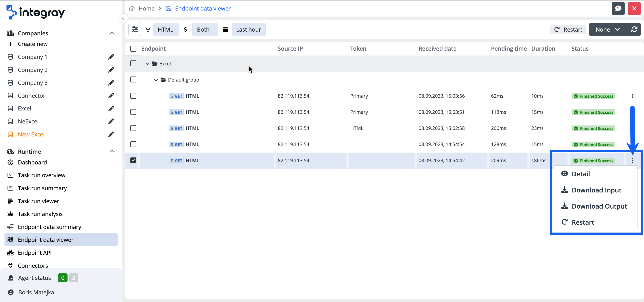The image size is (644, 302).
Task: Open the three-dot menu on the first row
Action: (633, 96)
